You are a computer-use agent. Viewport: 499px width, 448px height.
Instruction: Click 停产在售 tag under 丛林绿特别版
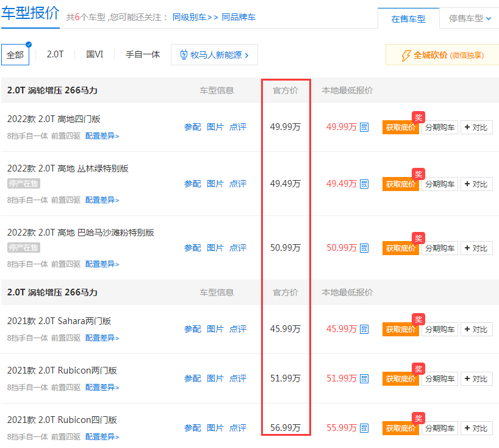pos(24,184)
